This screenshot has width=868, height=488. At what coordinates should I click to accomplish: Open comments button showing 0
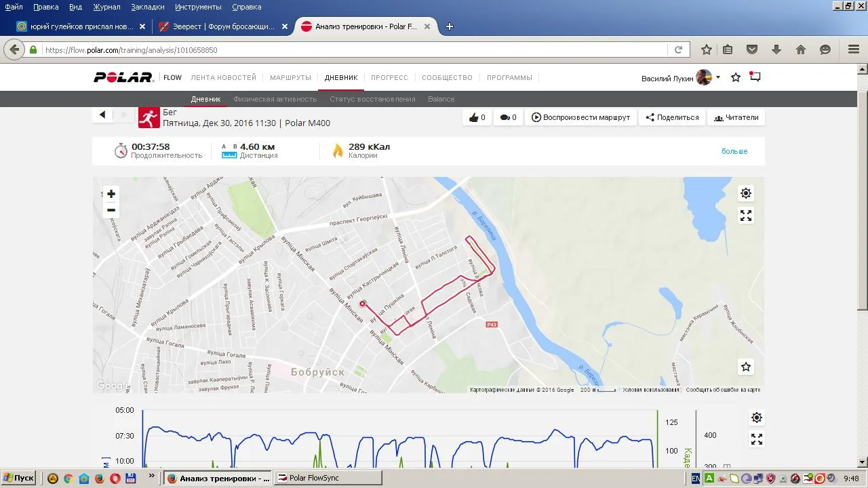509,117
